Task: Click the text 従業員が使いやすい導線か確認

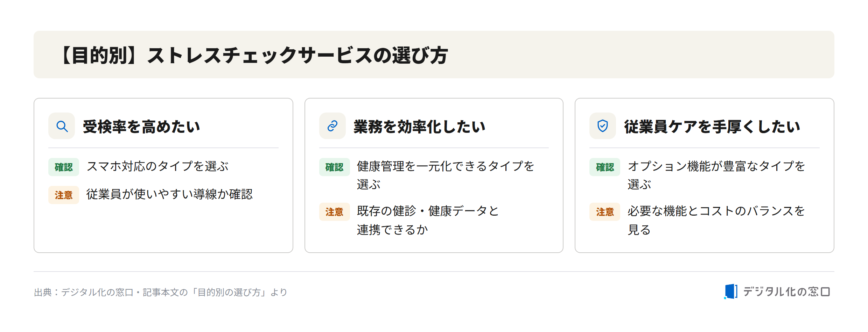Action: [169, 194]
